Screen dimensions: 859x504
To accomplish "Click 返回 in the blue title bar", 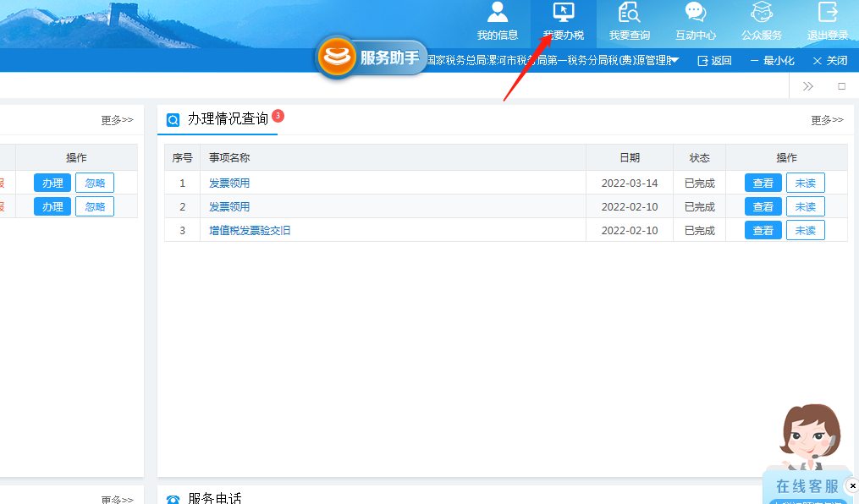I will [x=714, y=61].
